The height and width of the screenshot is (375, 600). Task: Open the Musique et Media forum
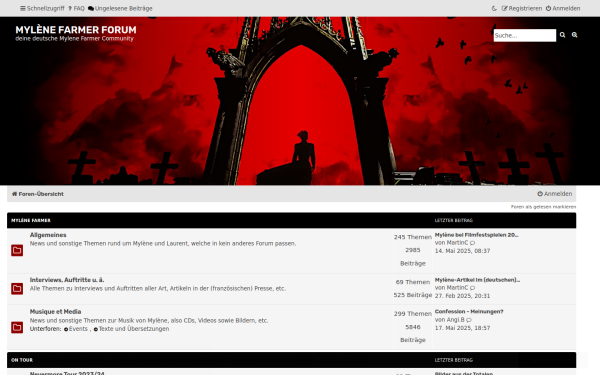(x=55, y=311)
